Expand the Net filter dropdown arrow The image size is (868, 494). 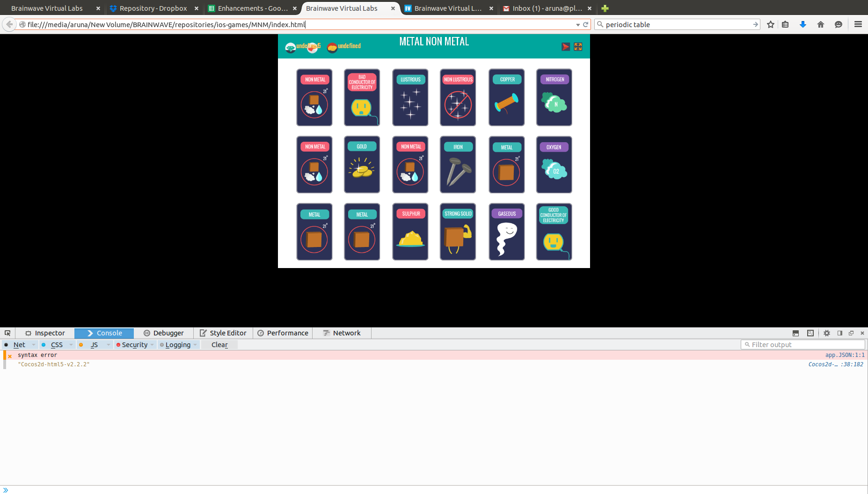point(34,345)
